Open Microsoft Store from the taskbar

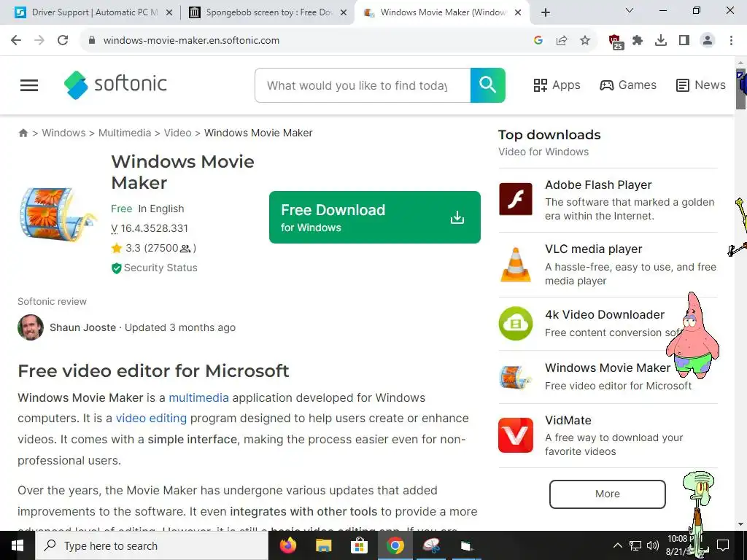click(x=359, y=545)
